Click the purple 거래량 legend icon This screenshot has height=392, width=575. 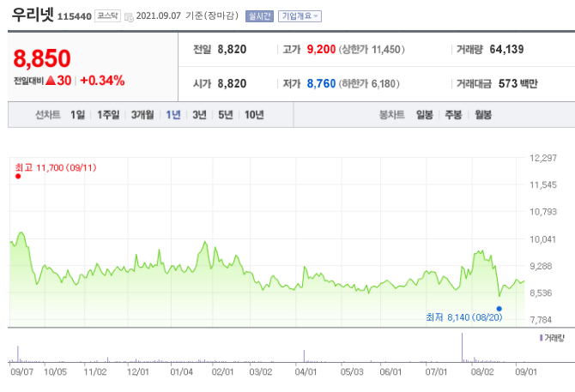[541, 338]
